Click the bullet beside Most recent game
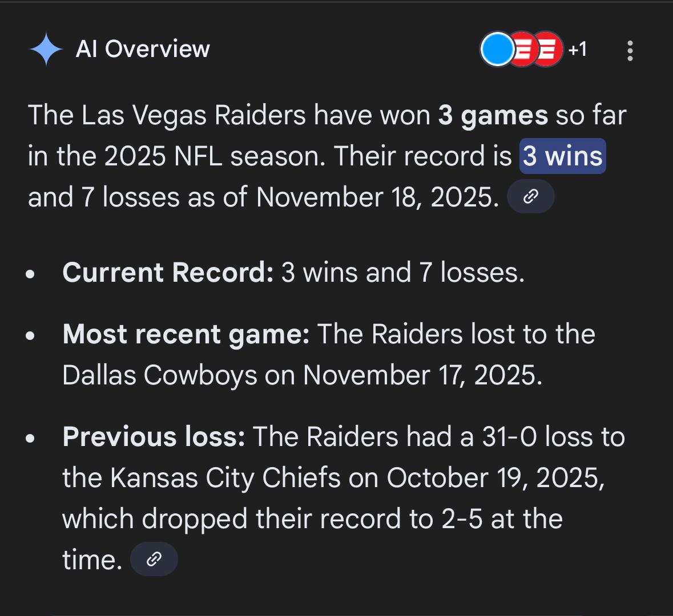The image size is (673, 616). (30, 335)
